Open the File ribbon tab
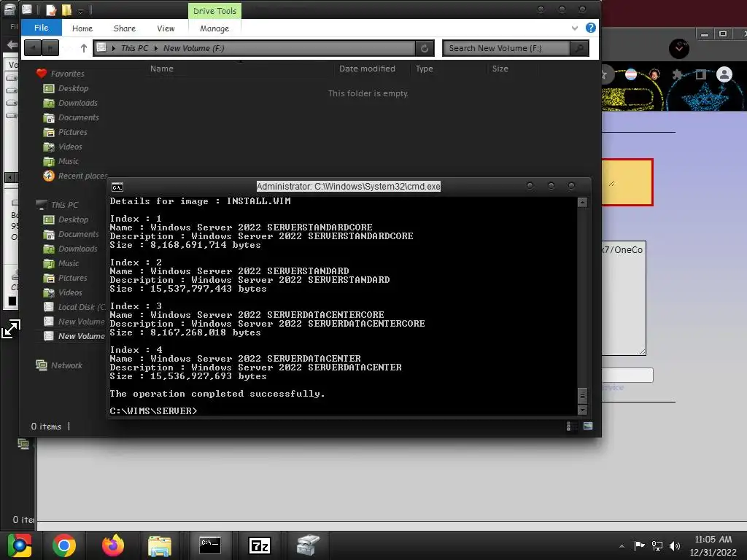 pos(41,28)
